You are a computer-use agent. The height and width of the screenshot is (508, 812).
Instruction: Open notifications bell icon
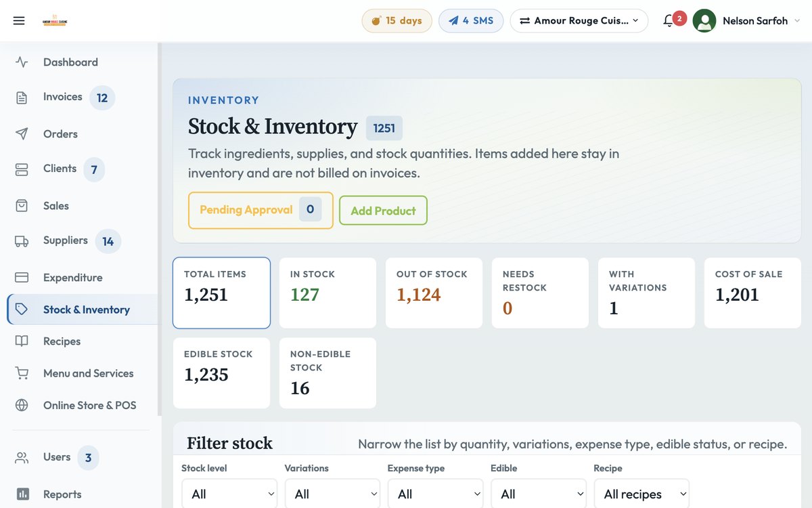[x=669, y=21]
